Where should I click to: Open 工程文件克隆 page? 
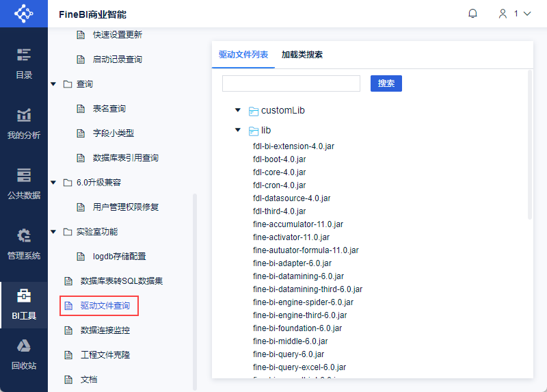(x=105, y=355)
